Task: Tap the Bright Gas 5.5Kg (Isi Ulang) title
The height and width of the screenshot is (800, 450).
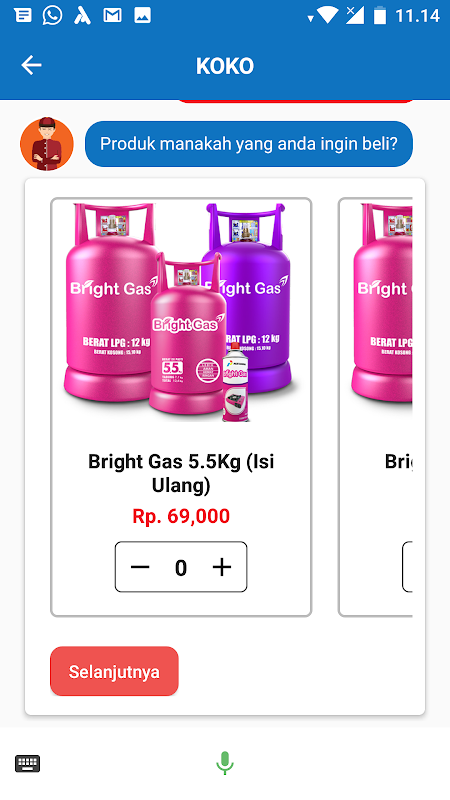Action: [181, 473]
